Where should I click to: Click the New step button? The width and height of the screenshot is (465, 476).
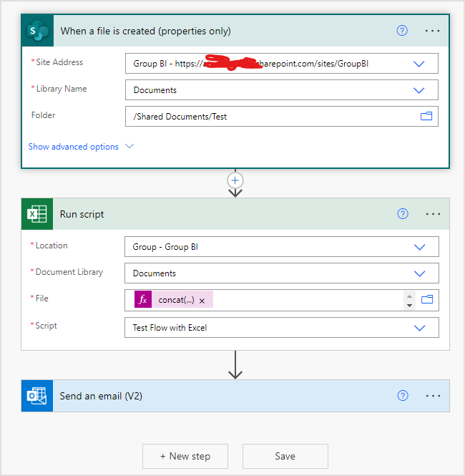pos(185,456)
